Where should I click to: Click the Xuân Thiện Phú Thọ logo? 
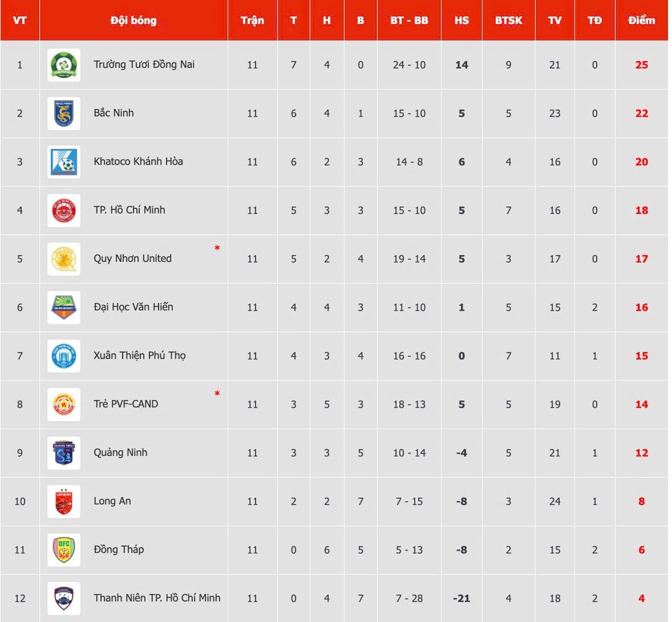tap(64, 356)
